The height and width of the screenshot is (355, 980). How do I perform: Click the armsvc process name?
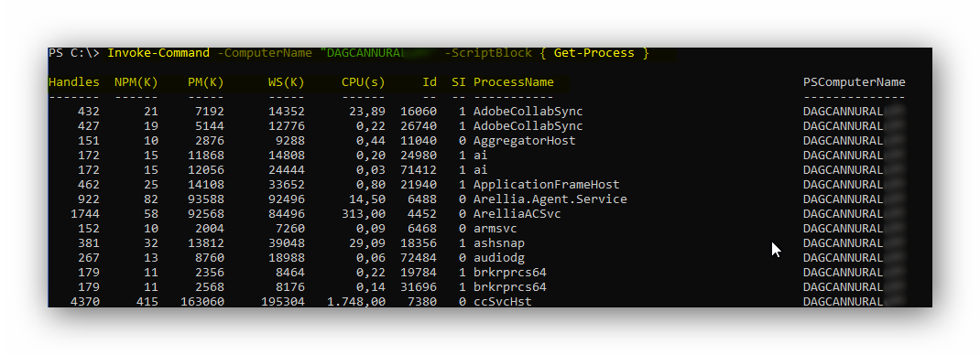tap(495, 229)
